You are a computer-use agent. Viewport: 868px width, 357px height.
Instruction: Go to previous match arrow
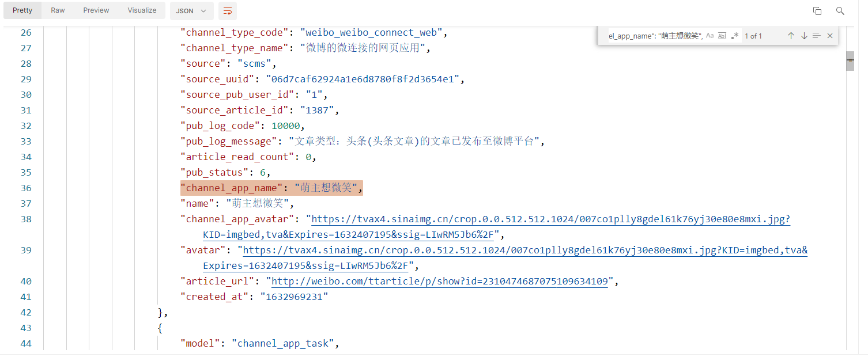click(x=791, y=36)
